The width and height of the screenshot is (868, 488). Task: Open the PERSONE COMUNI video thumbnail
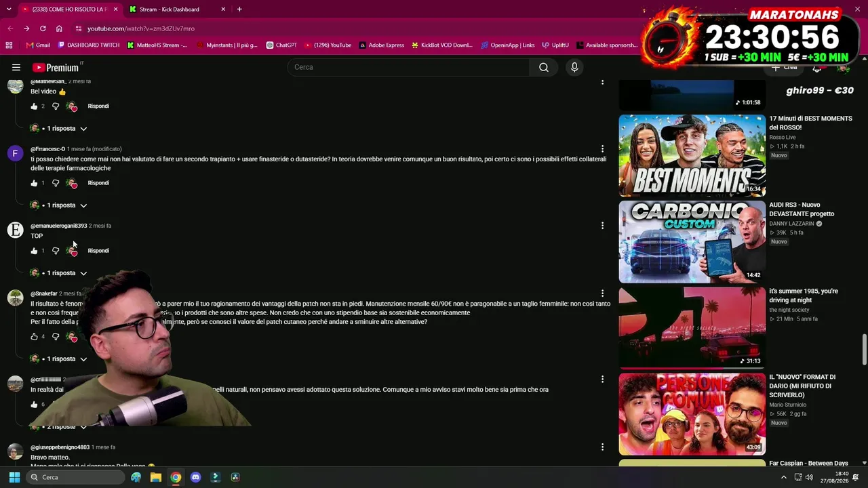coord(692,414)
